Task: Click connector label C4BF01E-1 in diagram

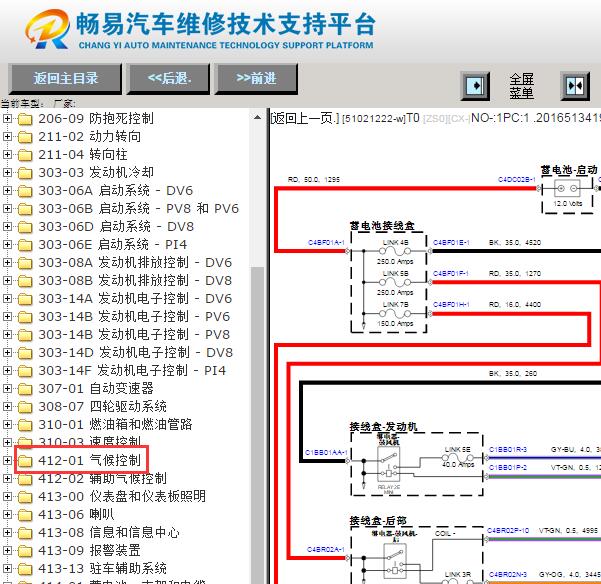Action: [x=451, y=243]
